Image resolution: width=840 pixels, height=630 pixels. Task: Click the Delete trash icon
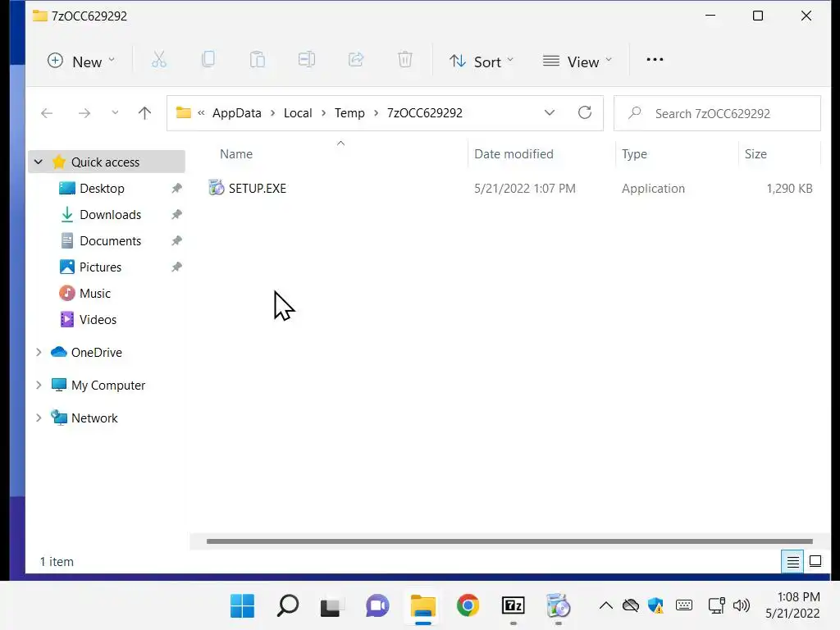pyautogui.click(x=405, y=60)
